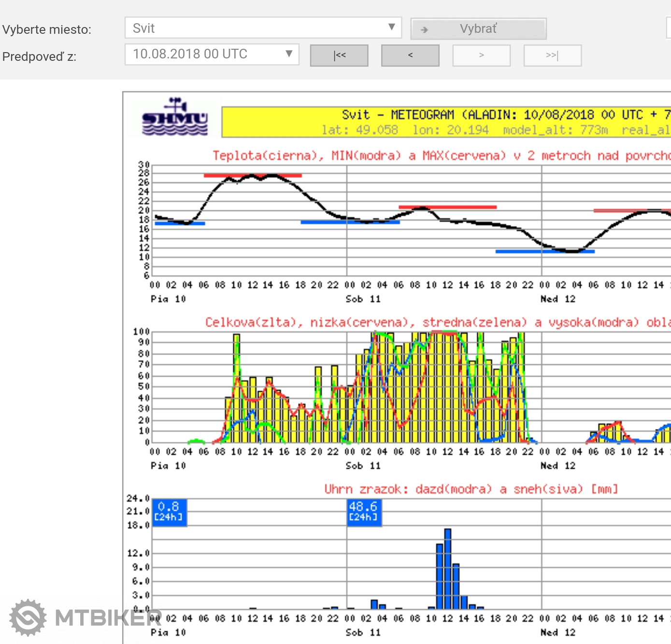Click the arrow icon inside the Vybrať button
This screenshot has height=644, width=671.
click(424, 29)
